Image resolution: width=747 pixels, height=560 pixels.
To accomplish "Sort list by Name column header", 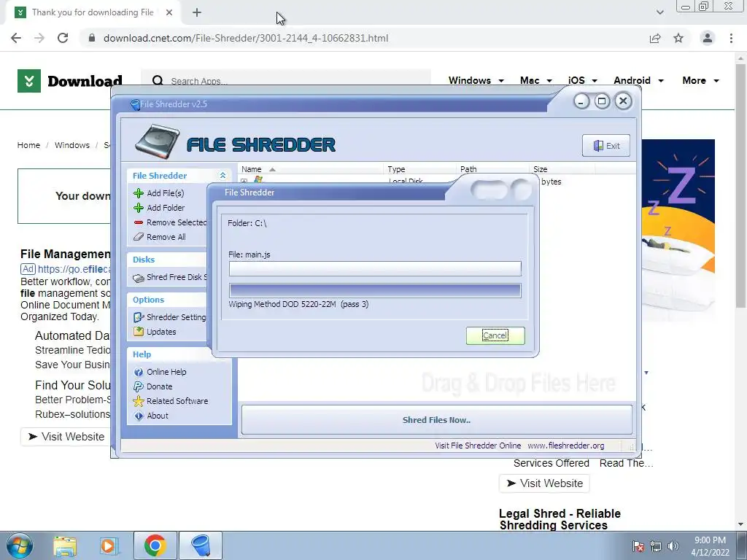I will pyautogui.click(x=309, y=169).
